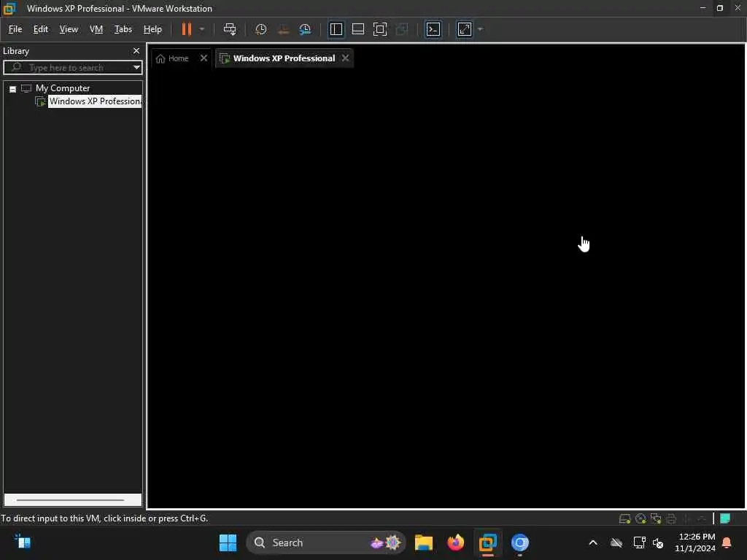Click the printer status icon
This screenshot has width=747, height=560.
click(x=671, y=518)
